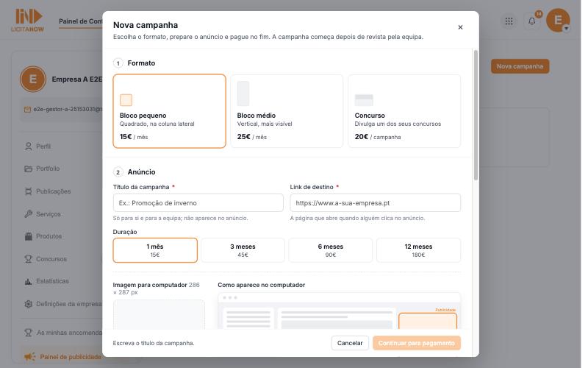The image size is (588, 368).
Task: Open the user avatar menu
Action: click(x=558, y=21)
